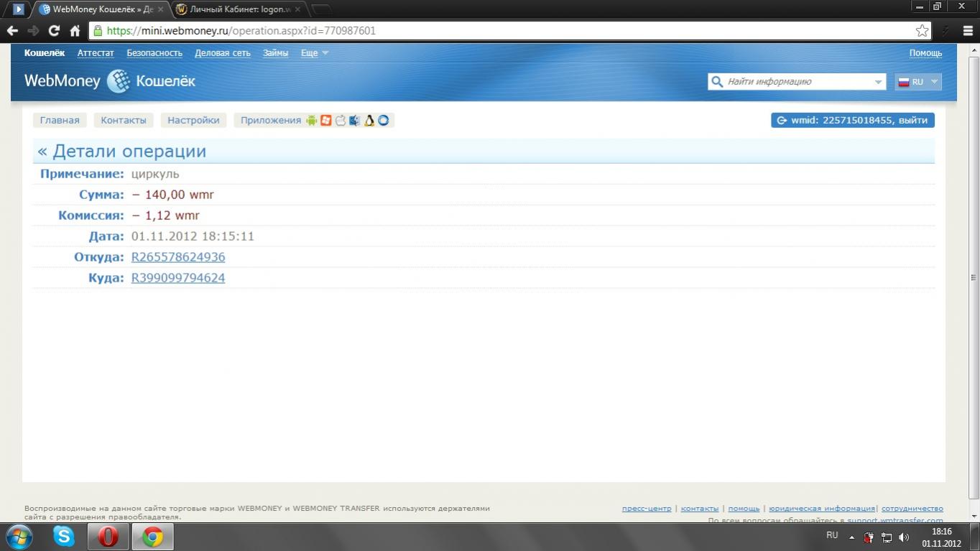Log out via the wmid "выйти" button
980x551 pixels.
(x=853, y=120)
